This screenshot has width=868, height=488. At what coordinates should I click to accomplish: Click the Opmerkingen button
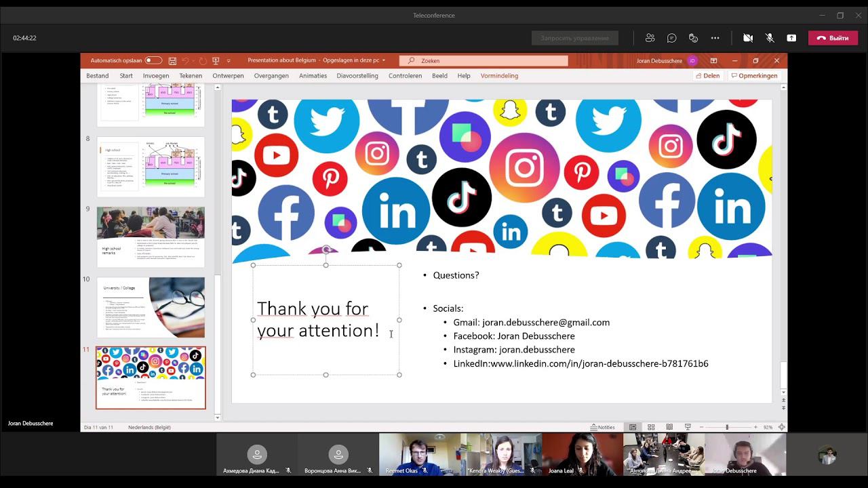coord(755,76)
